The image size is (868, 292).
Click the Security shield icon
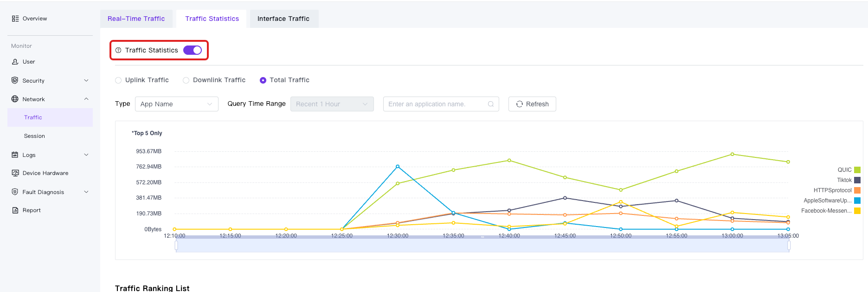(15, 80)
